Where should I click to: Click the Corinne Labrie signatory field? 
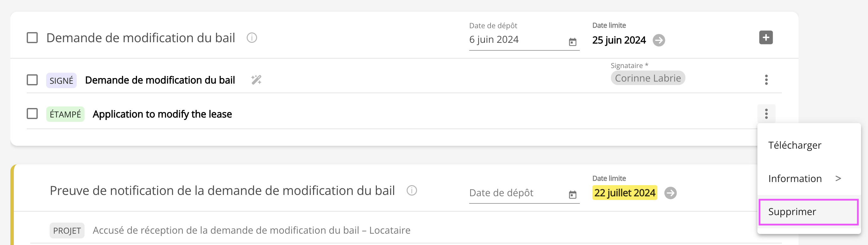coord(648,78)
